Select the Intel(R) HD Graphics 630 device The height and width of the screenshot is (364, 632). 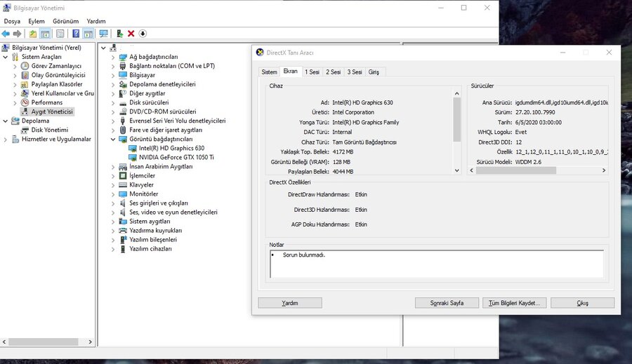click(172, 148)
